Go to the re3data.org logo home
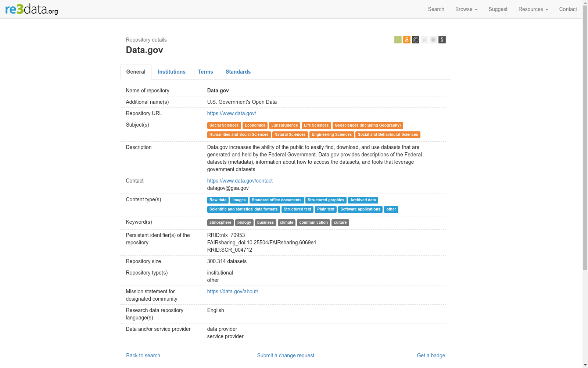Image resolution: width=588 pixels, height=368 pixels. 32,9
